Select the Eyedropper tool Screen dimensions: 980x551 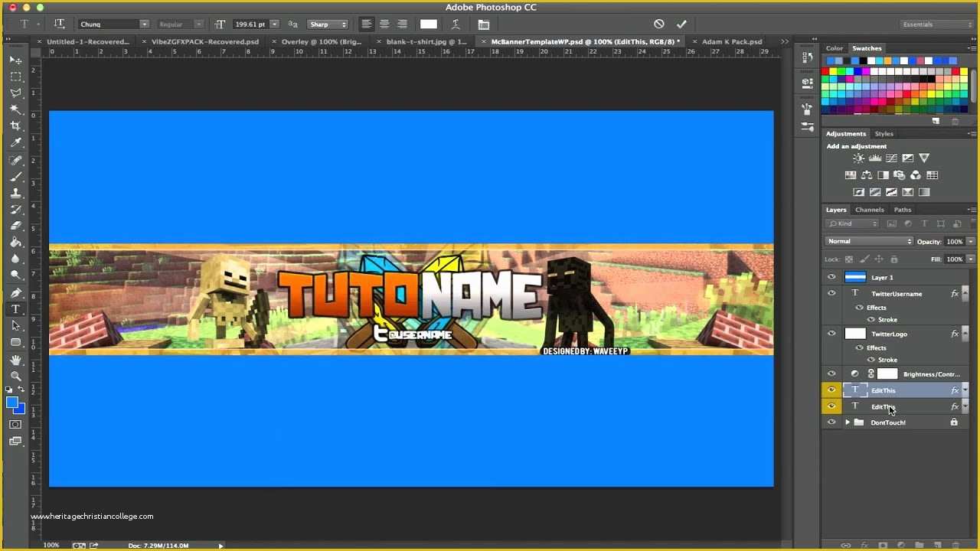[15, 142]
